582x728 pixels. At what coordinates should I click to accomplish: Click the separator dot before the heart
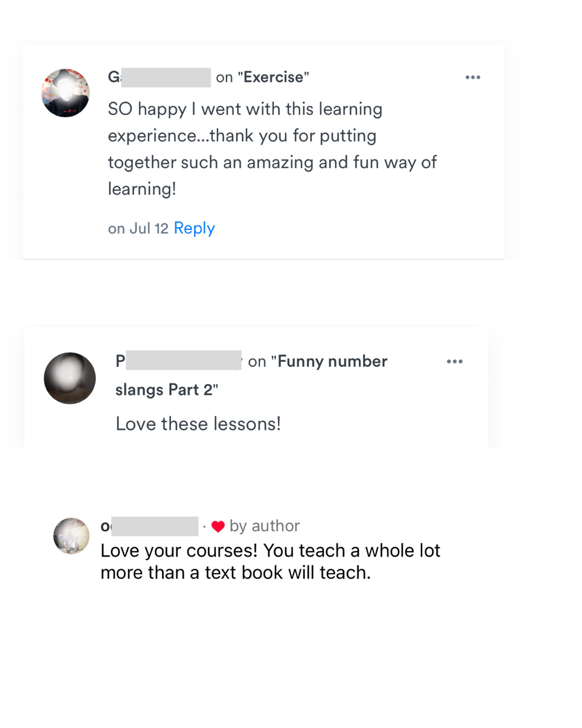(x=204, y=526)
